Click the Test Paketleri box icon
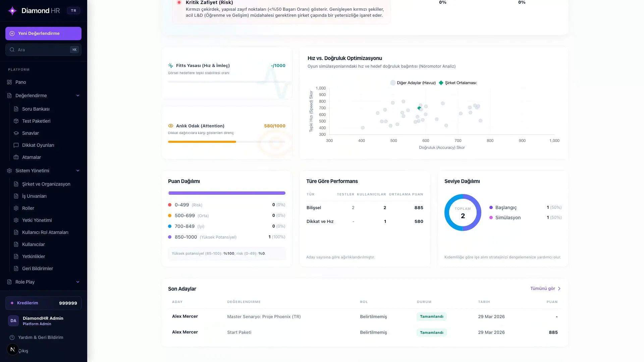644x362 pixels. [16, 121]
